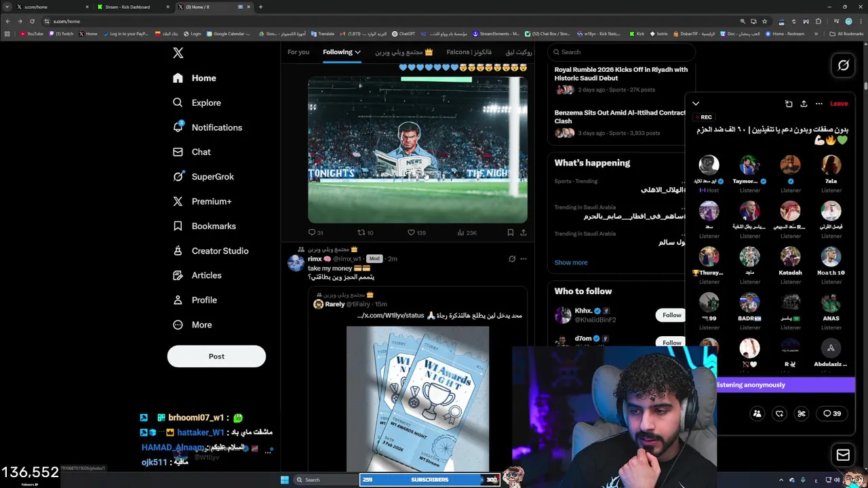The width and height of the screenshot is (868, 488).
Task: Click the X search field
Action: 621,52
